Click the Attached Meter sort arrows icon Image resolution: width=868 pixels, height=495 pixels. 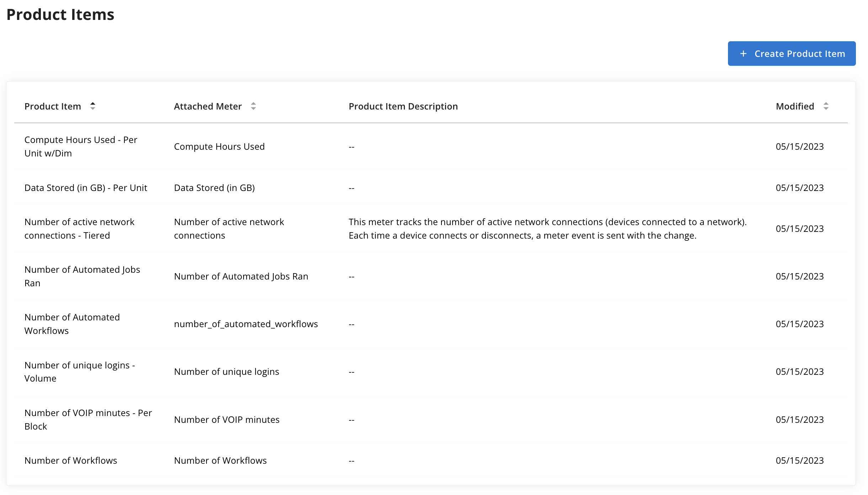click(x=253, y=106)
